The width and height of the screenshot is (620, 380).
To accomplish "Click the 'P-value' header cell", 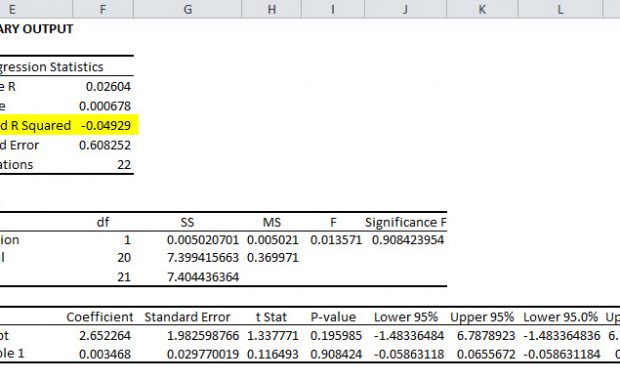I will click(x=333, y=317).
